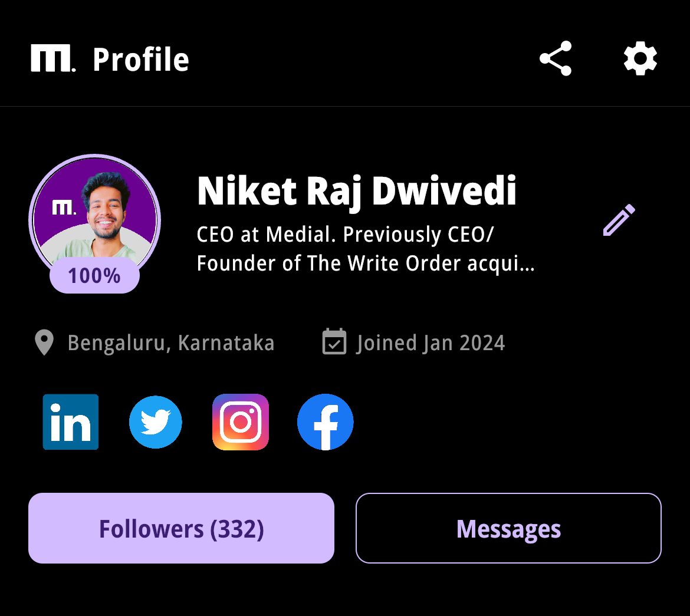Open the Followers (332) list
Screen dimensions: 690x616
pyautogui.click(x=181, y=528)
